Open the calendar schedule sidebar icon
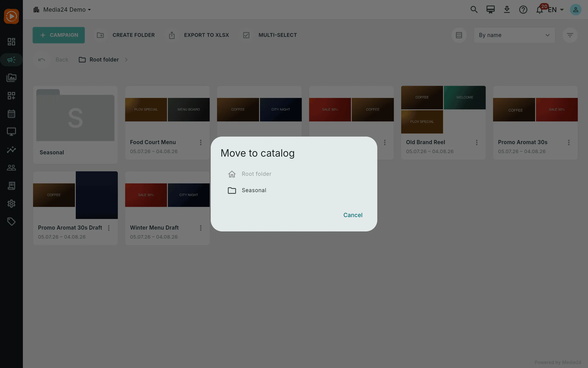The image size is (588, 368). [11, 114]
